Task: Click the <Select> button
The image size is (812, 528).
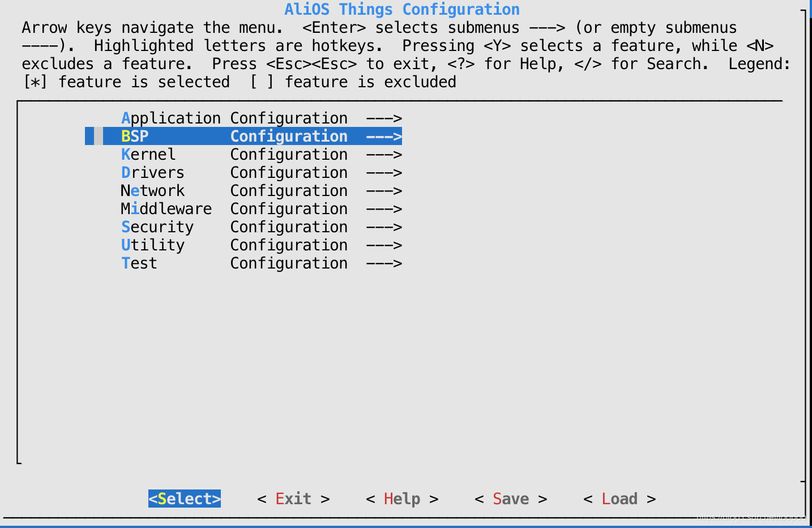Action: pyautogui.click(x=185, y=499)
